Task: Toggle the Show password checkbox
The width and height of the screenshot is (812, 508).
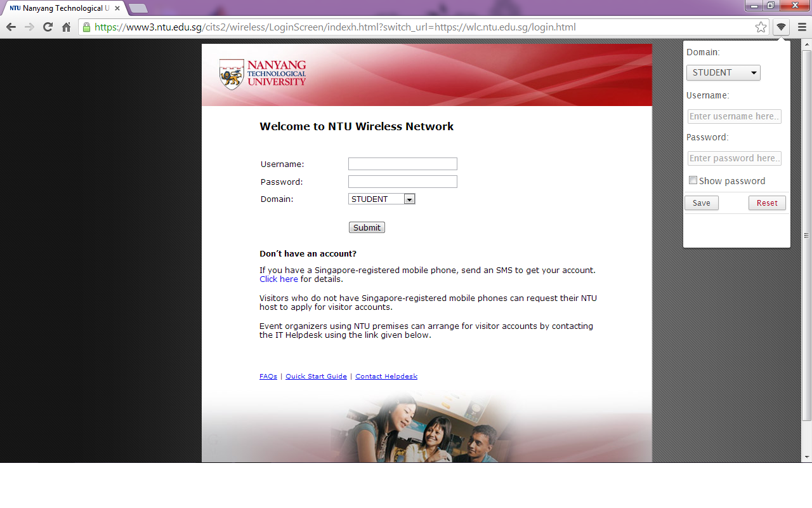Action: (x=693, y=180)
